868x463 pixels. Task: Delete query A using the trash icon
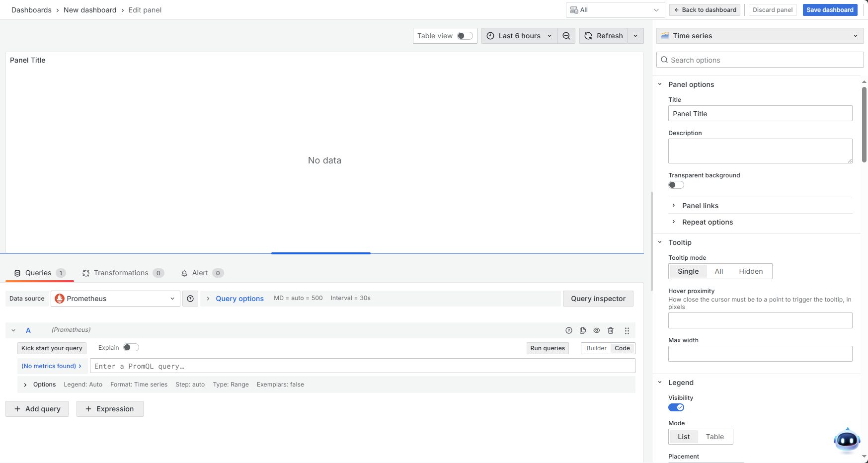click(x=611, y=330)
